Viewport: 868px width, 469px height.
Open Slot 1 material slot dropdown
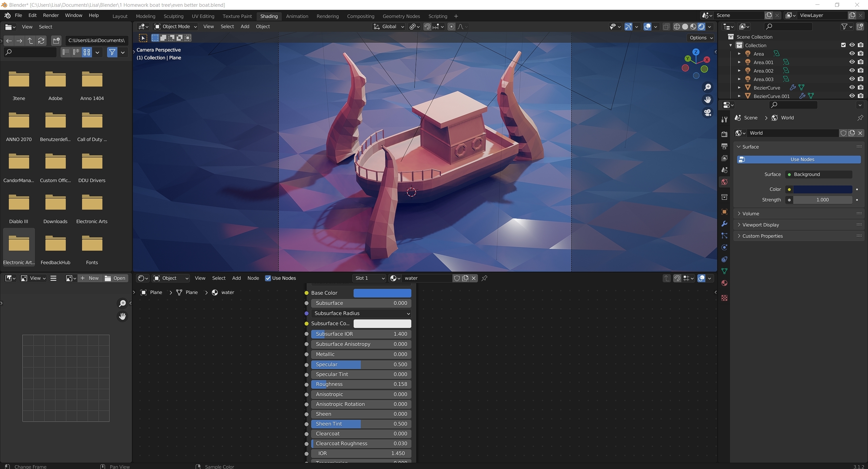point(369,278)
